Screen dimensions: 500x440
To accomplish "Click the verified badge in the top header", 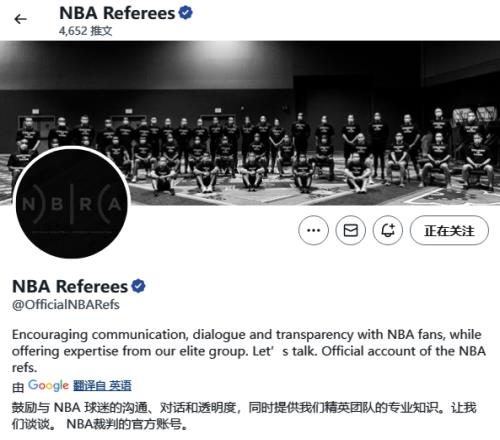I will click(185, 13).
